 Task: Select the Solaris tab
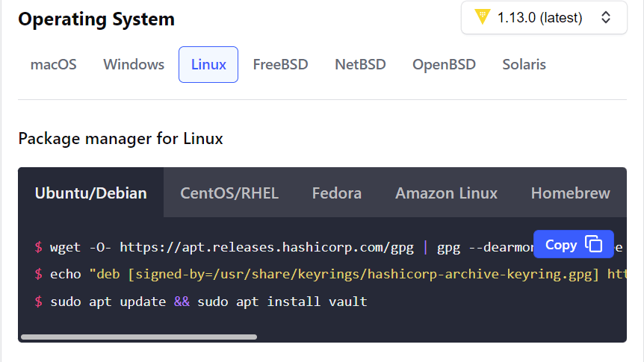(x=524, y=64)
